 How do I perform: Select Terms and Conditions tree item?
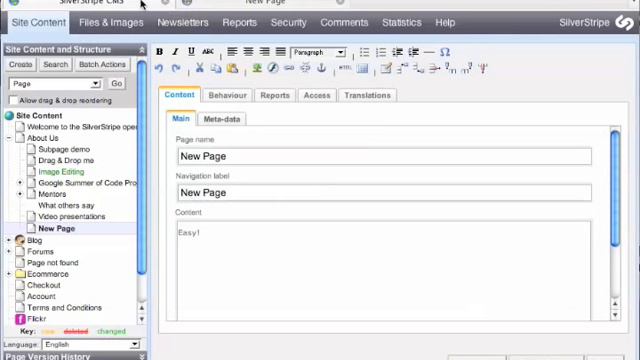tap(64, 308)
